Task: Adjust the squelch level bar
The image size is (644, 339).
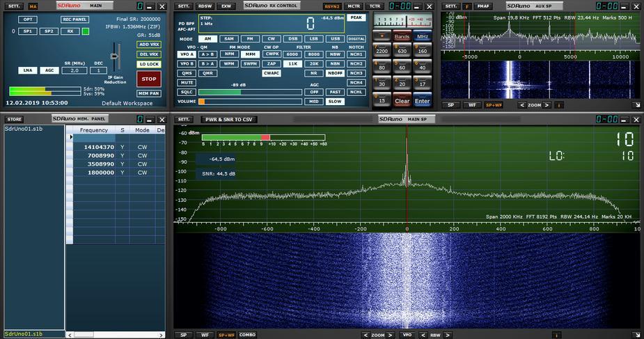Action: [x=250, y=92]
